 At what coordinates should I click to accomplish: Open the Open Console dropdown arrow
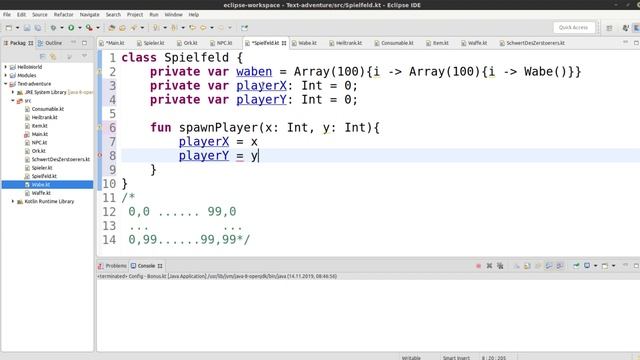tap(613, 266)
